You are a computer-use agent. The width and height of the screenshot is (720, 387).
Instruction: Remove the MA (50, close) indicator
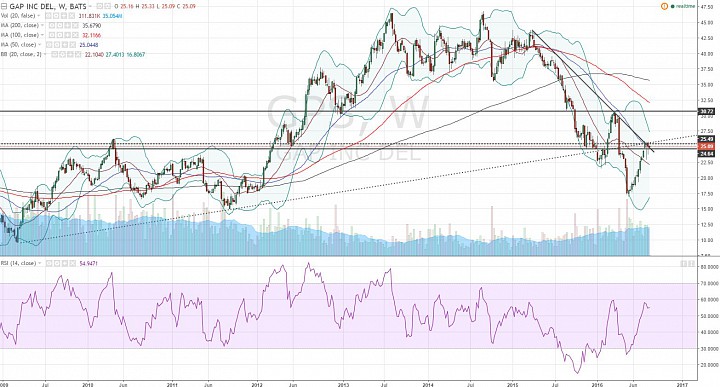pos(73,45)
